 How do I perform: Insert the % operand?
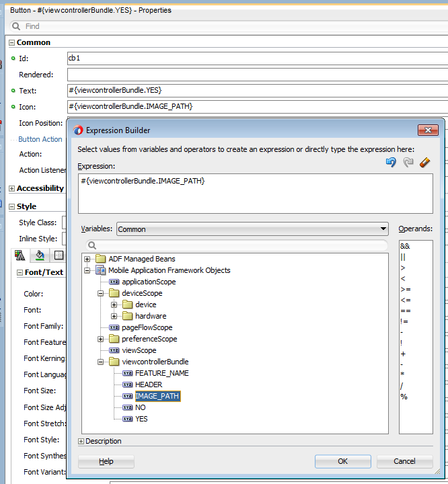tap(404, 397)
